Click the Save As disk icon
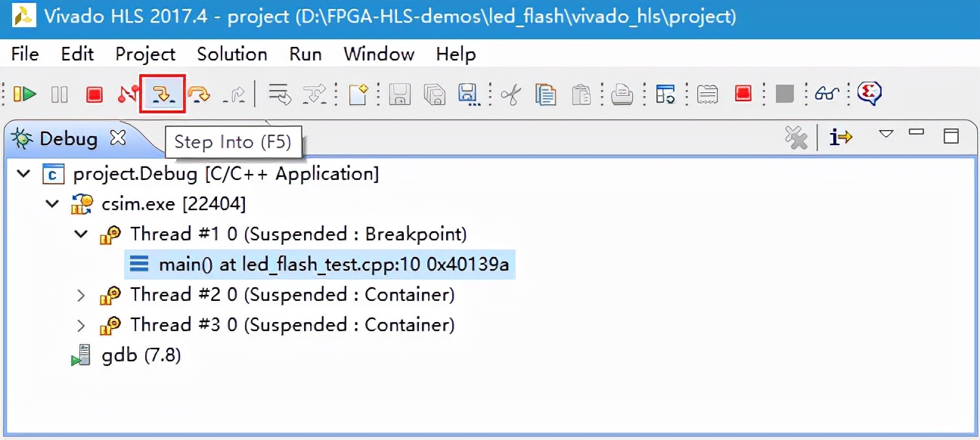The height and width of the screenshot is (440, 980). coord(469,95)
